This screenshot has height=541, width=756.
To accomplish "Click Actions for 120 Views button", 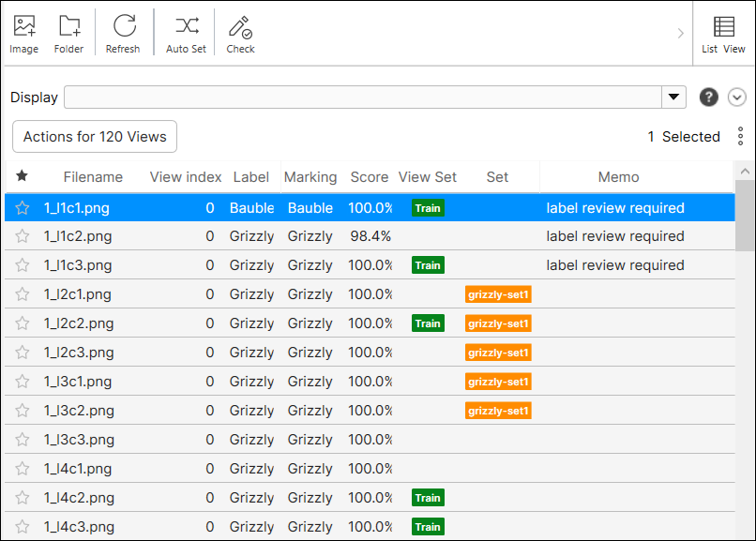I will [x=95, y=137].
